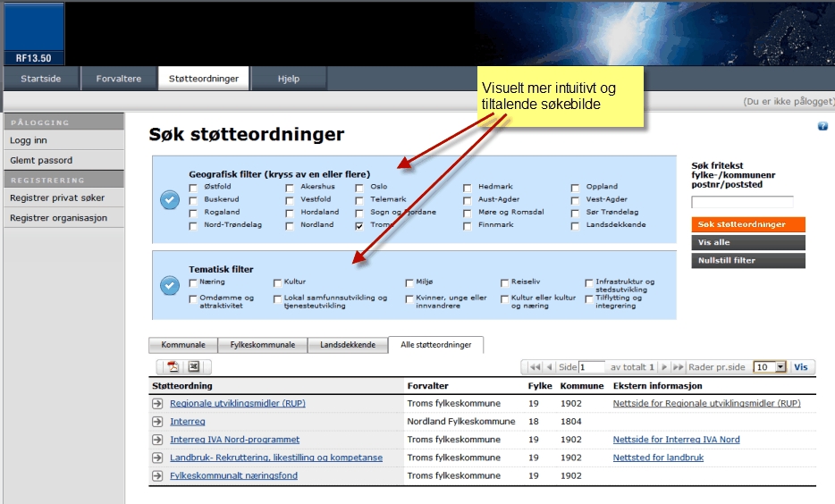835x504 pixels.
Task: Open the Hjelp menu tab
Action: point(289,79)
